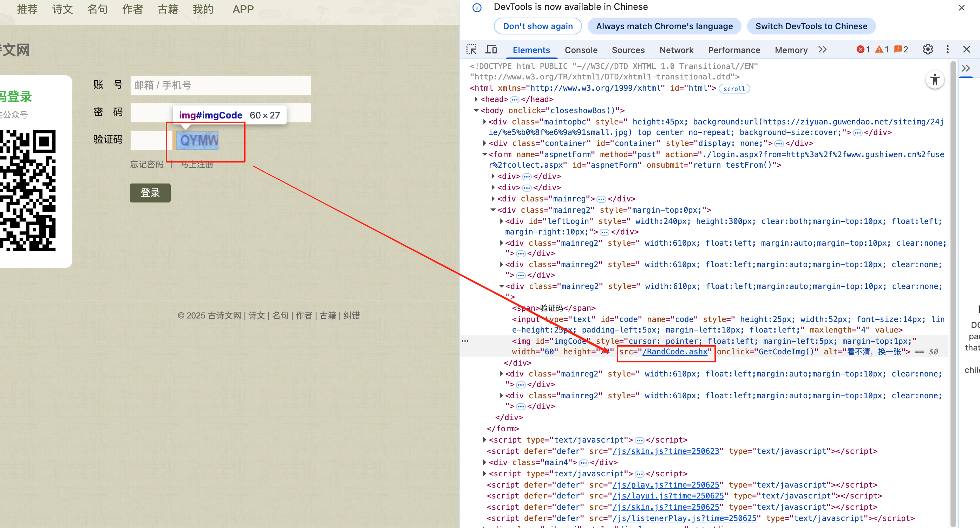Expand the maintopbc div node
This screenshot has width=980, height=528.
pyautogui.click(x=484, y=122)
